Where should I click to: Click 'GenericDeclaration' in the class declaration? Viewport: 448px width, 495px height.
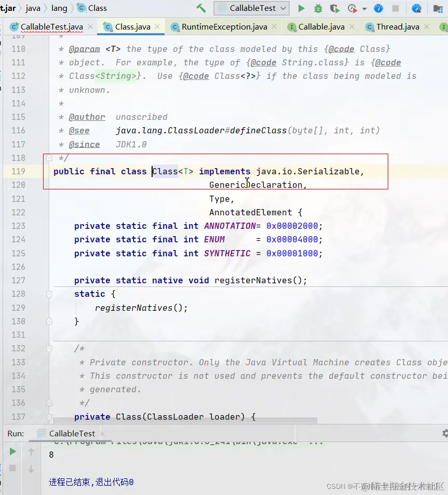click(x=255, y=185)
